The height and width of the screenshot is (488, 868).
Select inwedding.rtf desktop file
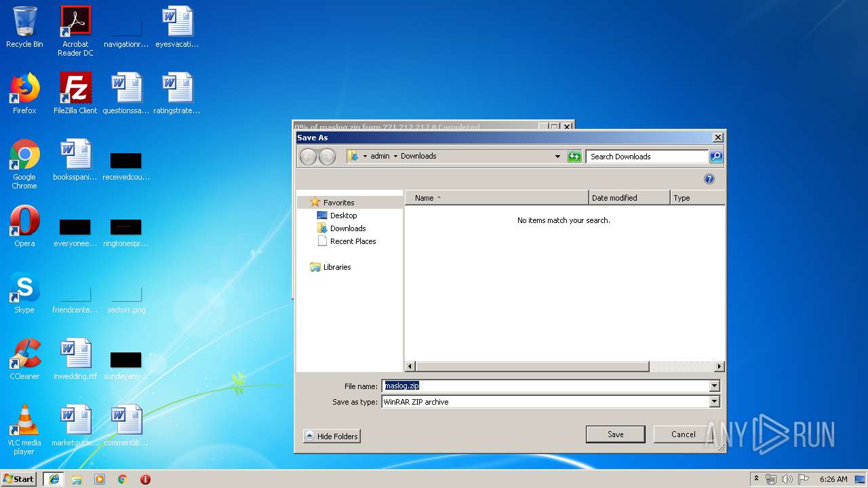(75, 359)
